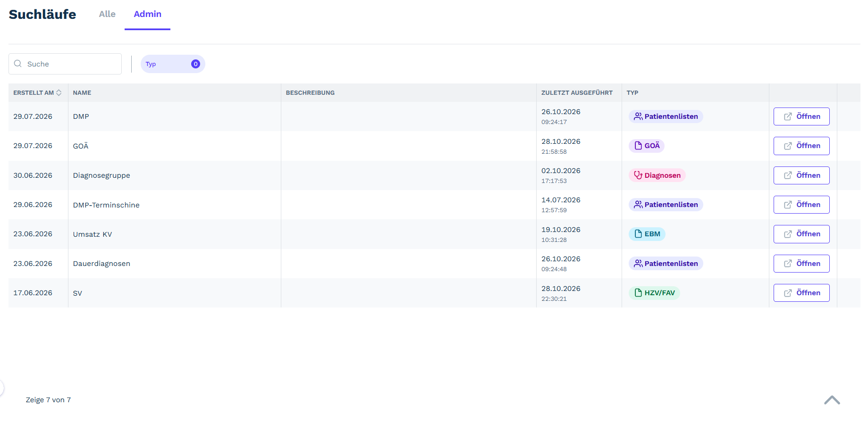Screen dimensions: 868x423
Task: Click the HZV/FAV document tag
Action: [x=654, y=293]
